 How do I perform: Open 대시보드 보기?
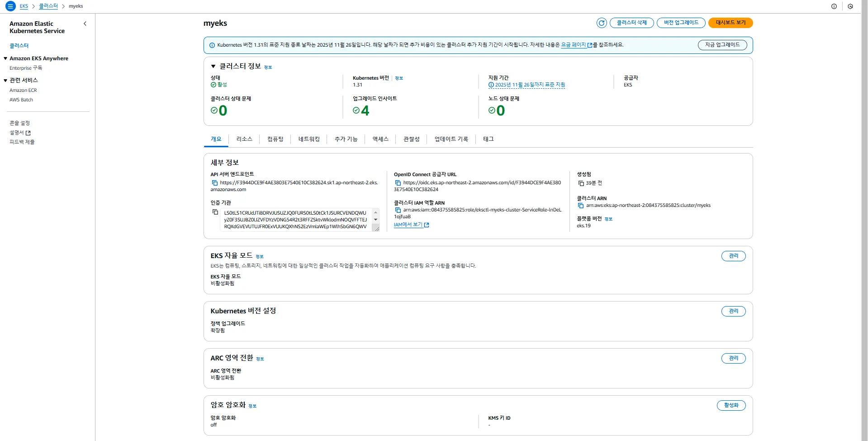point(730,23)
